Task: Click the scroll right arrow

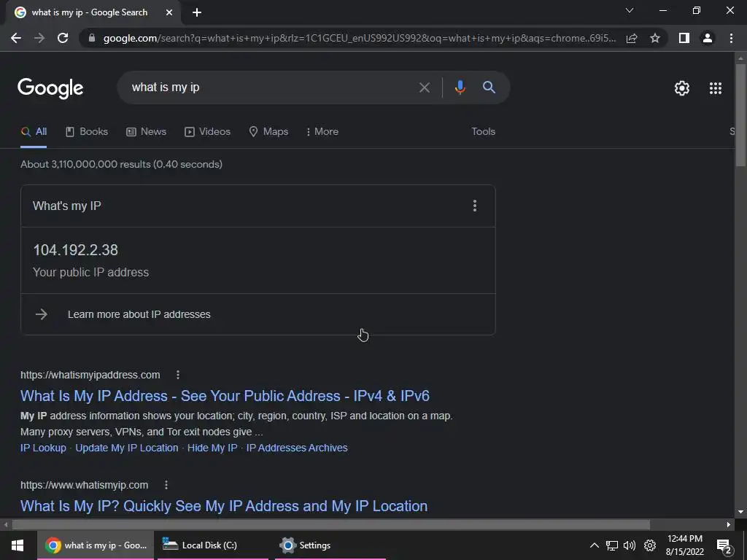Action: point(729,525)
